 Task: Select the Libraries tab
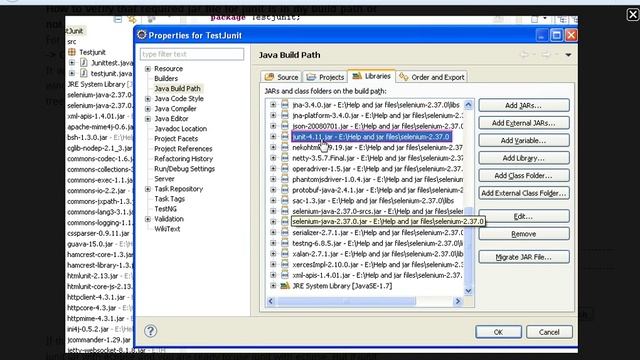[371, 76]
